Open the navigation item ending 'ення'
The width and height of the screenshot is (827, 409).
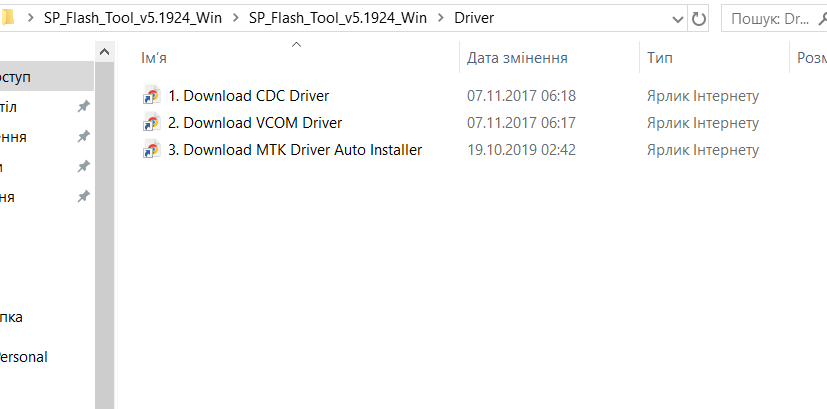coord(13,137)
